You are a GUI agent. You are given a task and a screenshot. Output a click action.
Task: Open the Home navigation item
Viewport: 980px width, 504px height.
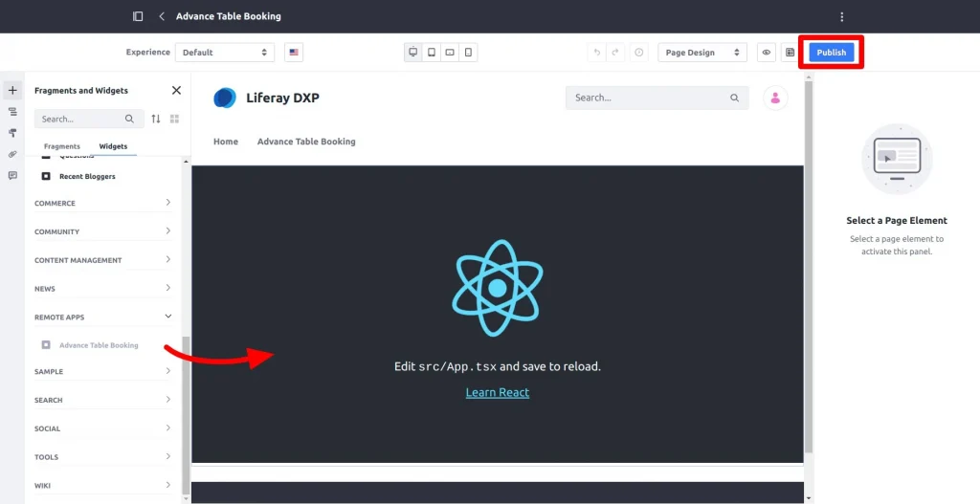226,142
